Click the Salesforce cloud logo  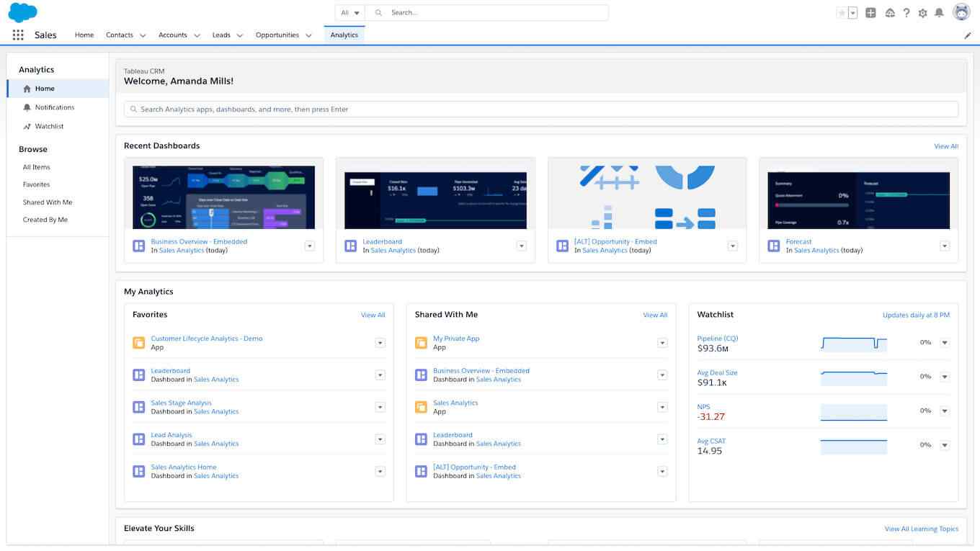(x=22, y=12)
